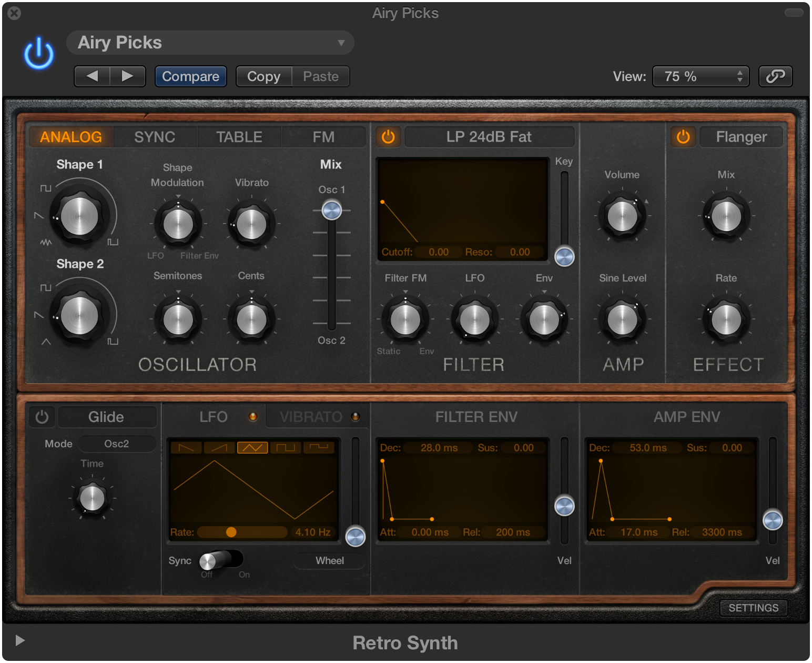Image resolution: width=812 pixels, height=663 pixels.
Task: Click the previous preset arrow icon
Action: [92, 76]
